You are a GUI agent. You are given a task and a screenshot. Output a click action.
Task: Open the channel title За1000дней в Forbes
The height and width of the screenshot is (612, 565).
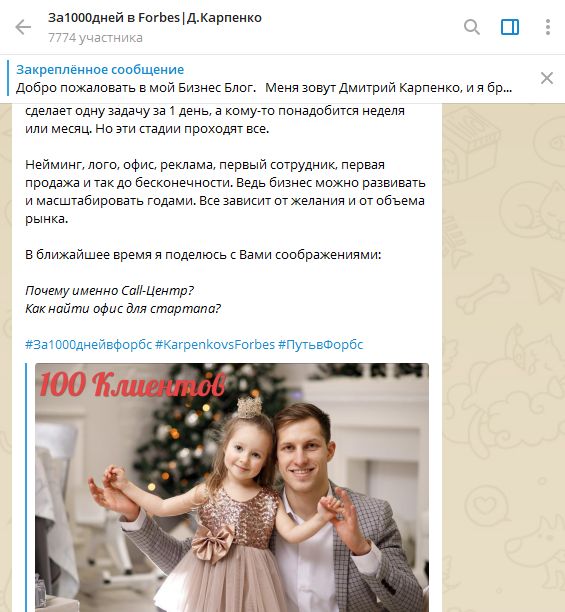pos(155,18)
